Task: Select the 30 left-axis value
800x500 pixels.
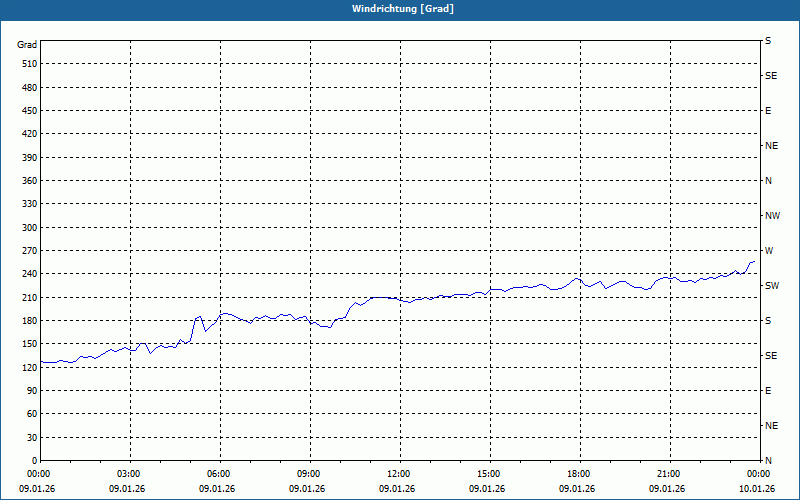Action: [x=32, y=438]
